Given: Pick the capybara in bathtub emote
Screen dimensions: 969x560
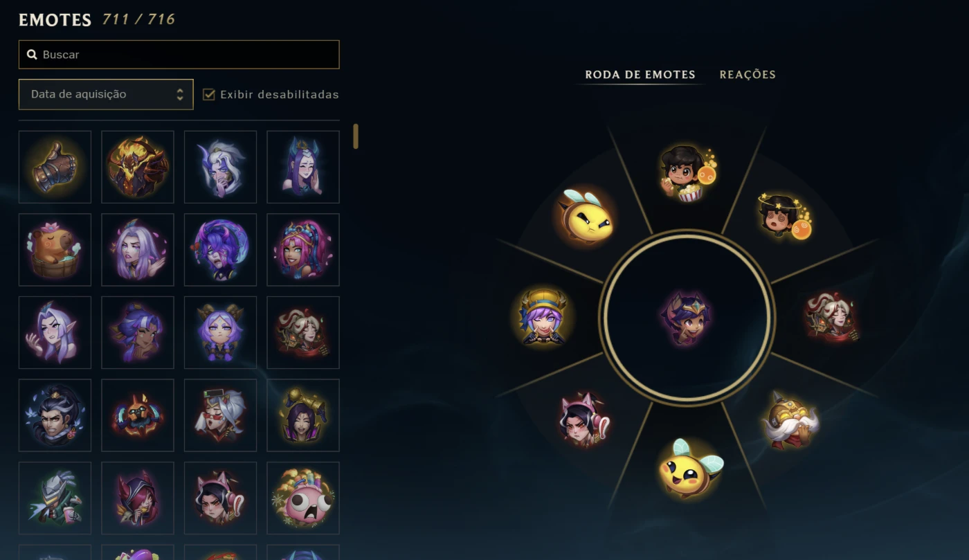Looking at the screenshot, I should click(55, 250).
